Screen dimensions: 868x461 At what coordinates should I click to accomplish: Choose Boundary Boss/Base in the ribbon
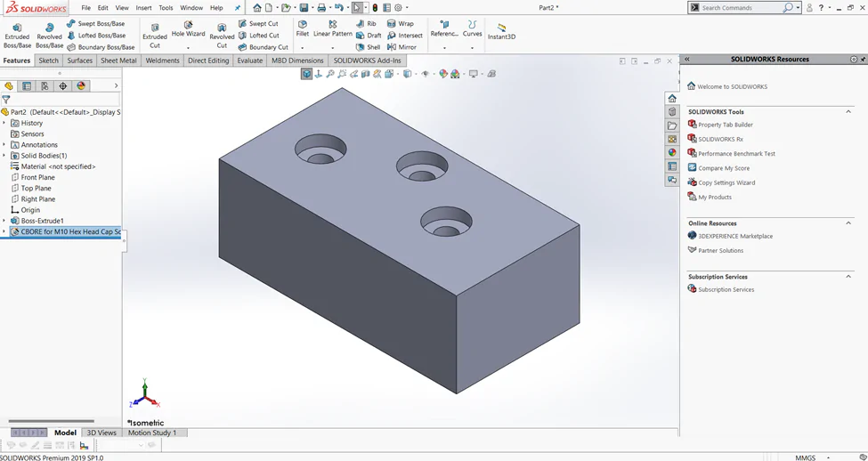[101, 47]
